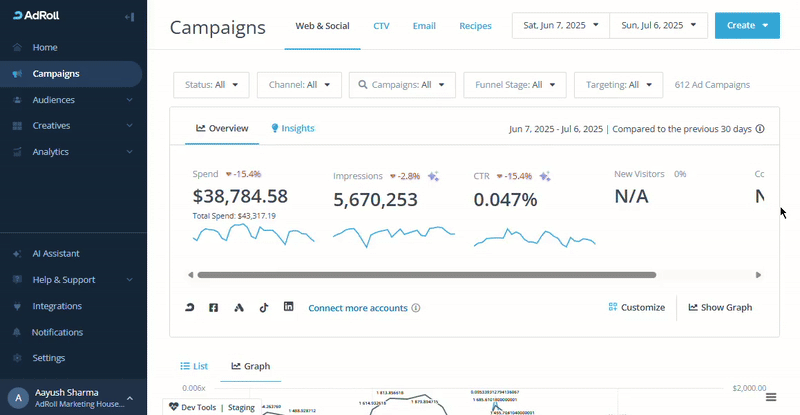Click the info icon next to comparison period
The width and height of the screenshot is (800, 415).
[x=760, y=129]
